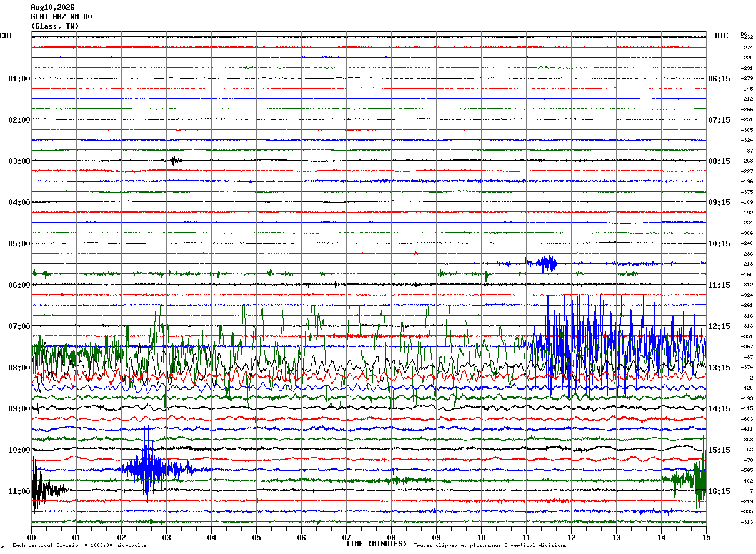Click the black event burst starting the 11:00 trace
The height and width of the screenshot is (554, 756).
[x=44, y=490]
